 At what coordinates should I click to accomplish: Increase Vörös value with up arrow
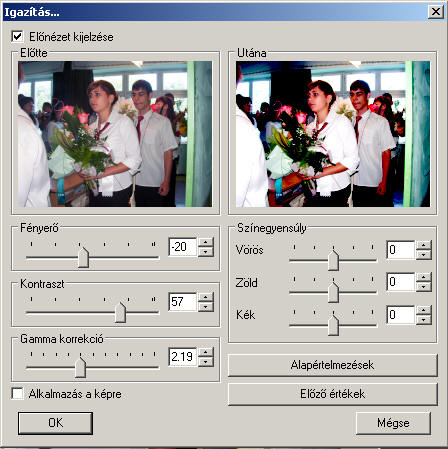pyautogui.click(x=423, y=245)
